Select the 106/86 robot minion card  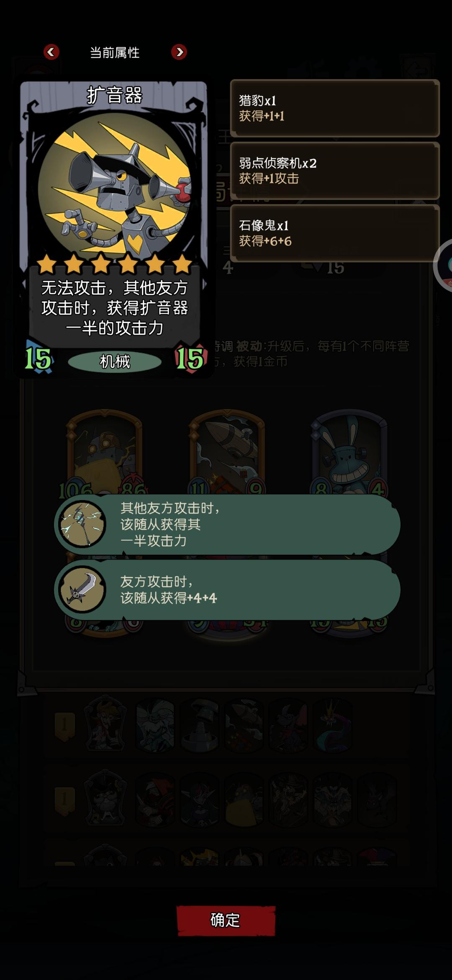tap(105, 452)
